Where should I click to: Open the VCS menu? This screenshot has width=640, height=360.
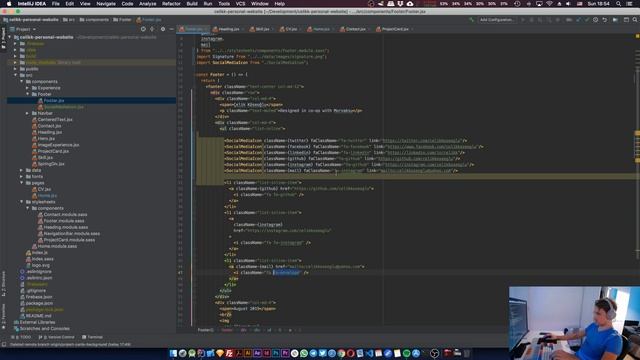(x=240, y=4)
